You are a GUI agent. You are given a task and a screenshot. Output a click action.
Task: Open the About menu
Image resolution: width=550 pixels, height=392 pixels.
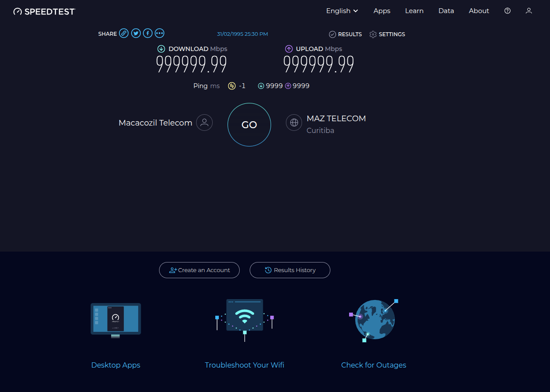click(x=479, y=11)
